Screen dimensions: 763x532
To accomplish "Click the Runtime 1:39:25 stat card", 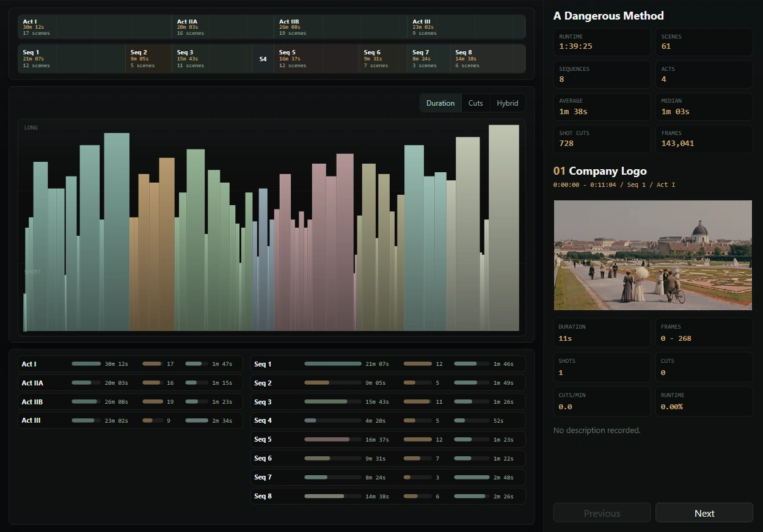I will pyautogui.click(x=602, y=42).
